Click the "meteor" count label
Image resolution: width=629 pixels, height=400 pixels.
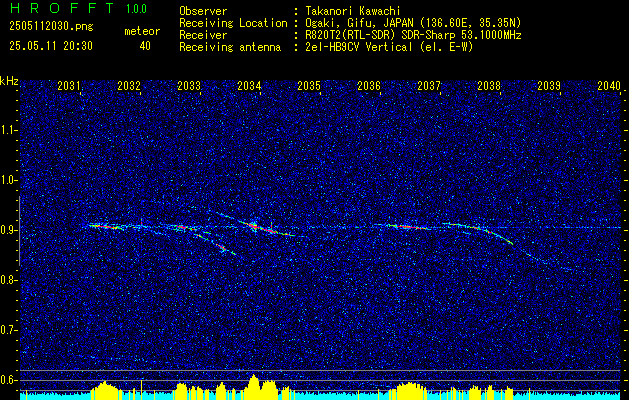(142, 31)
